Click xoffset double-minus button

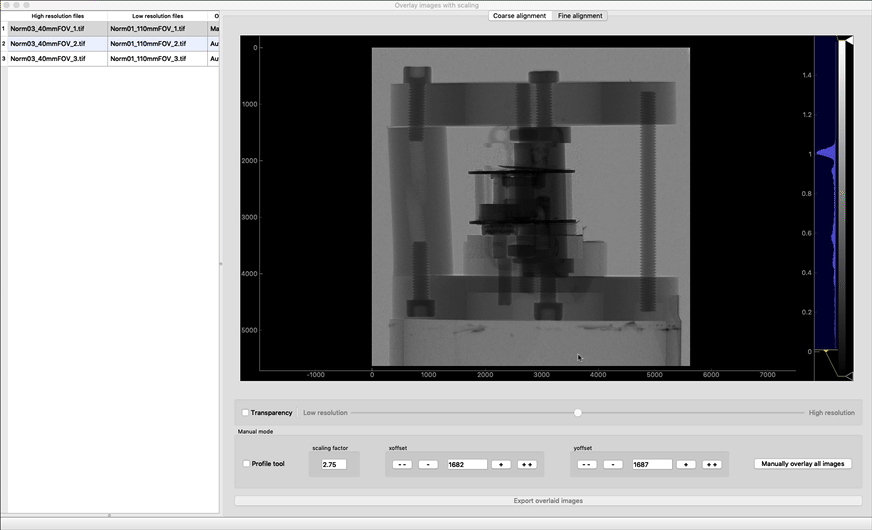401,464
